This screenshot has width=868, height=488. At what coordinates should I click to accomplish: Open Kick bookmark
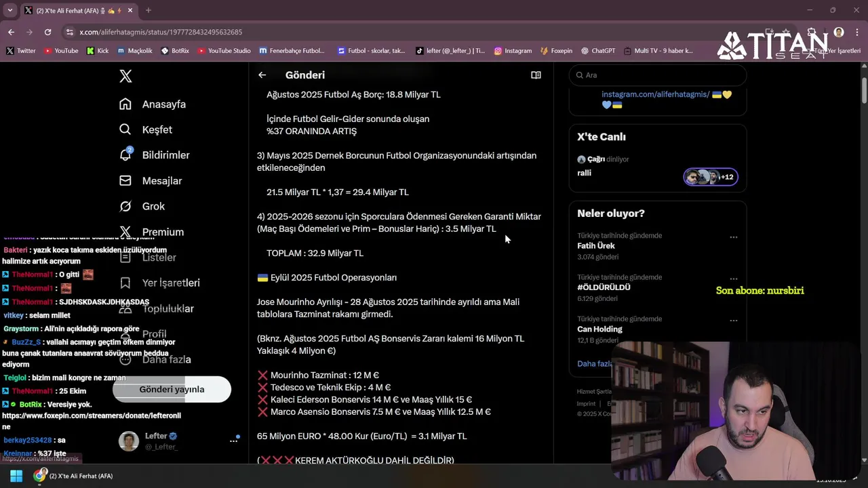click(x=98, y=51)
